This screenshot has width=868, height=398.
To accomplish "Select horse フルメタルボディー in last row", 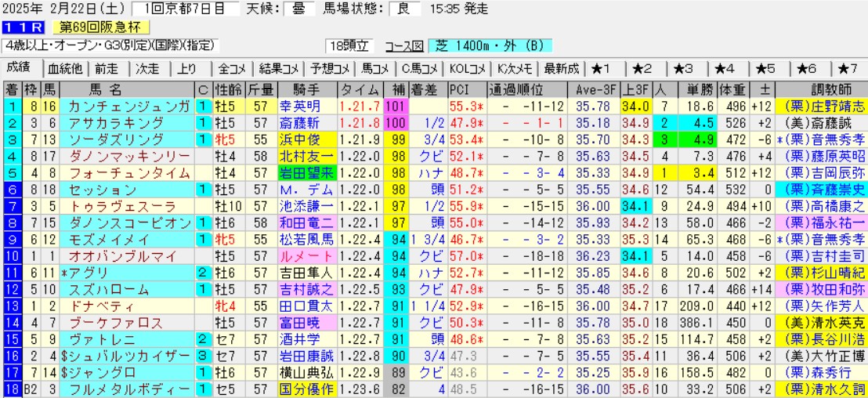I will pyautogui.click(x=128, y=389).
